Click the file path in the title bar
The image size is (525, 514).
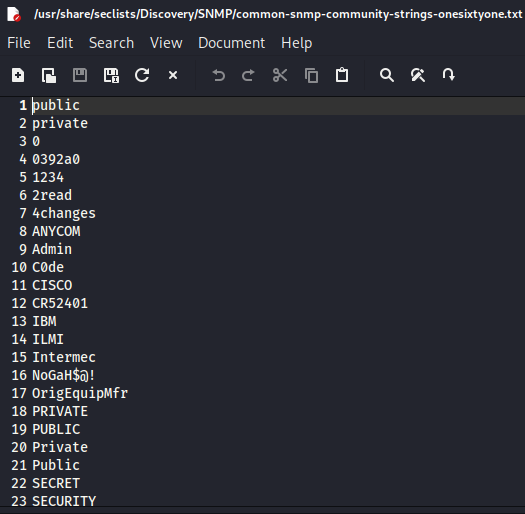click(278, 14)
